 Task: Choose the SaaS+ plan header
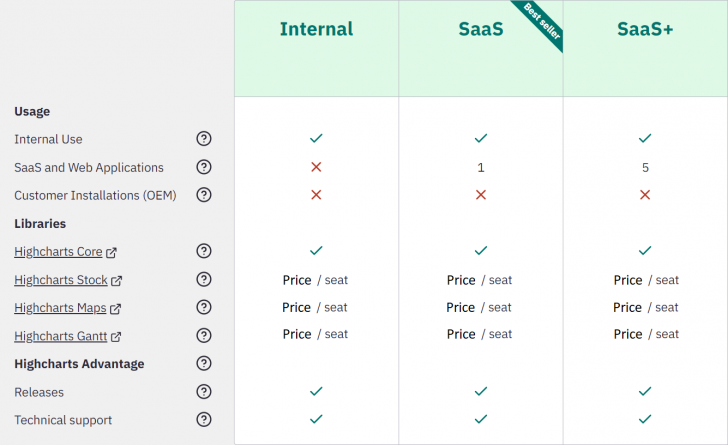click(x=645, y=29)
